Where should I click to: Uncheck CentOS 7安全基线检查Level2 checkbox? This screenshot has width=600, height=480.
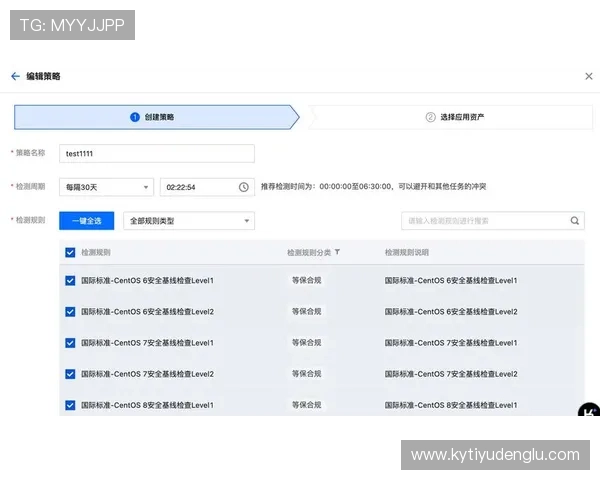(70, 374)
